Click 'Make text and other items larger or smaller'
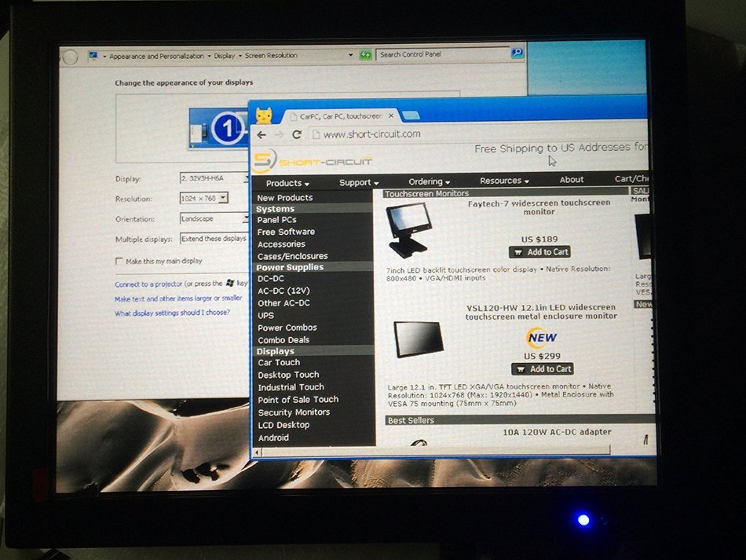The width and height of the screenshot is (746, 560). tap(178, 298)
